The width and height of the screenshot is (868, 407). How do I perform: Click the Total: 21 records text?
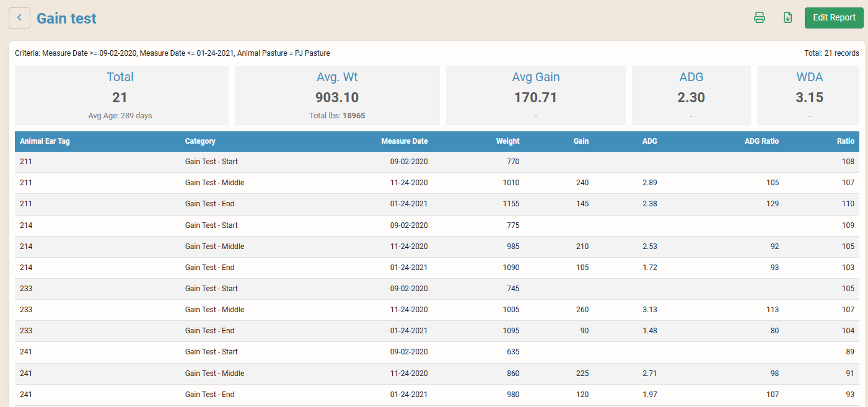tap(831, 53)
